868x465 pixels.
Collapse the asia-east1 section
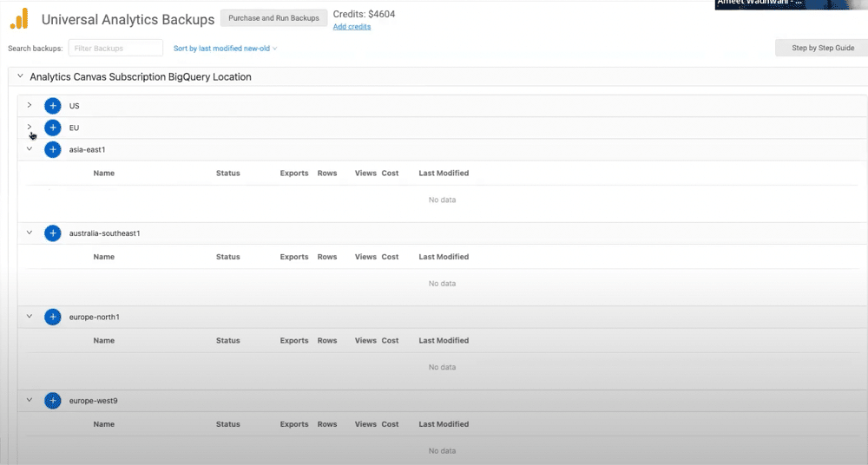30,149
